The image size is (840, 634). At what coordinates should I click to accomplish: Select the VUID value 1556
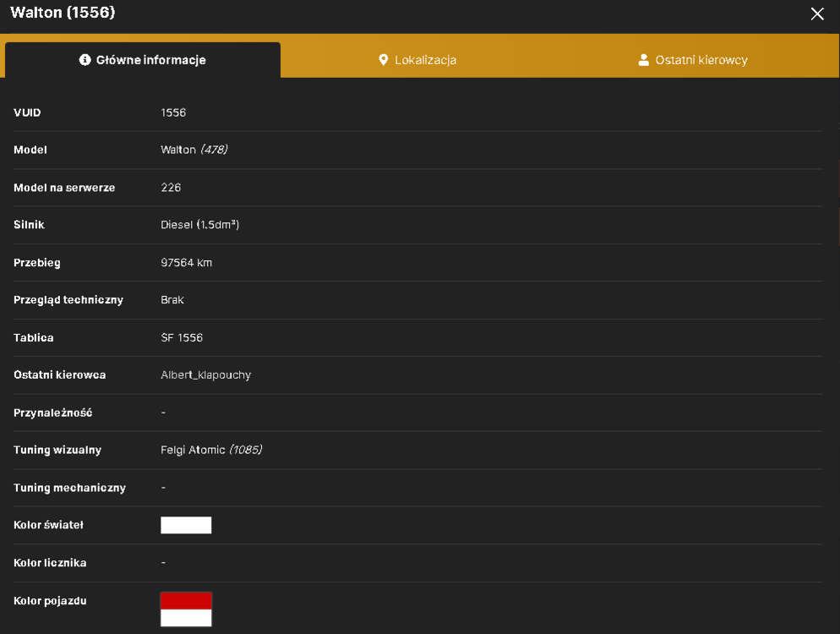pyautogui.click(x=173, y=112)
